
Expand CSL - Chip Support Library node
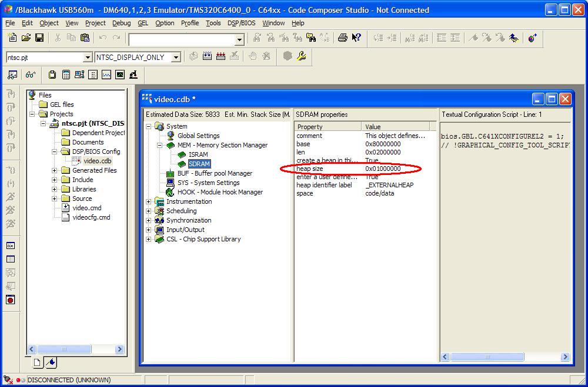[x=149, y=239]
